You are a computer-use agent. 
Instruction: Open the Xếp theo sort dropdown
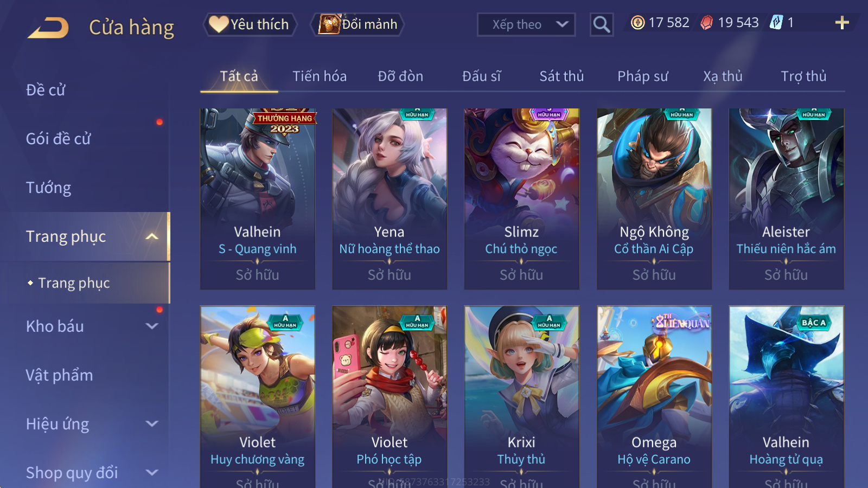point(526,24)
